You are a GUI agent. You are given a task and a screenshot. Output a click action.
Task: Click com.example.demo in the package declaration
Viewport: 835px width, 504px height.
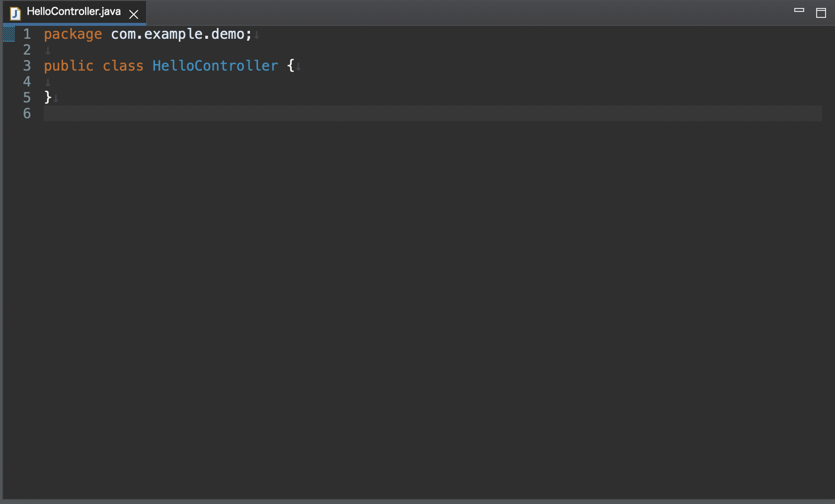179,34
